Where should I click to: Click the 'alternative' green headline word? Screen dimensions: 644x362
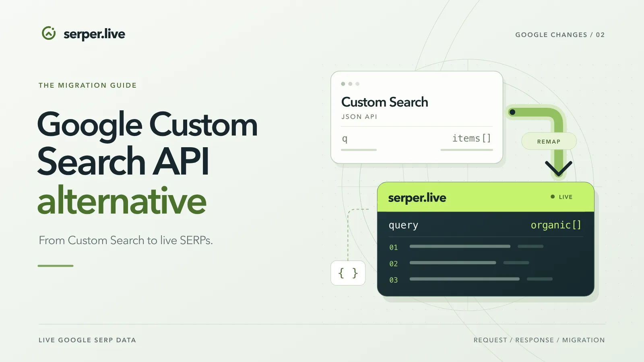click(x=122, y=200)
